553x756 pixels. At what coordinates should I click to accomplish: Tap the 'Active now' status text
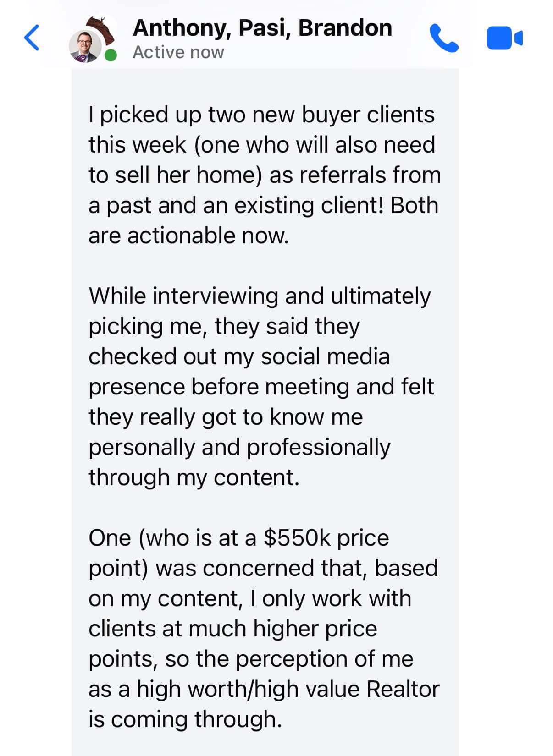pyautogui.click(x=178, y=53)
